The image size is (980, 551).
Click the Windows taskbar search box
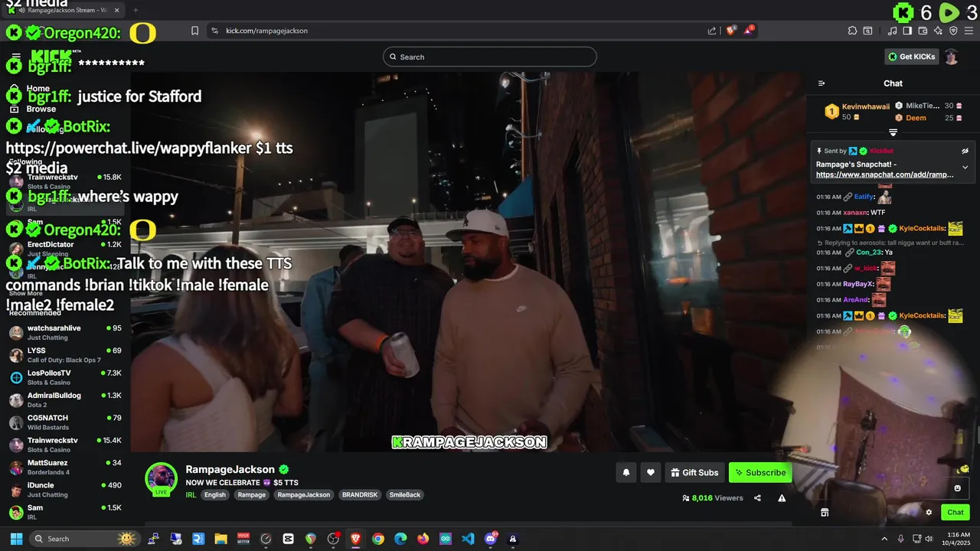click(x=84, y=539)
